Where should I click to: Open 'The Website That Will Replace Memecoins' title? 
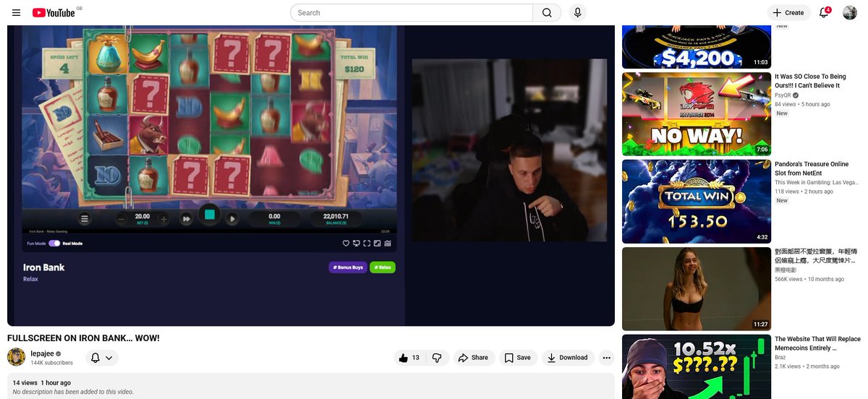click(817, 343)
